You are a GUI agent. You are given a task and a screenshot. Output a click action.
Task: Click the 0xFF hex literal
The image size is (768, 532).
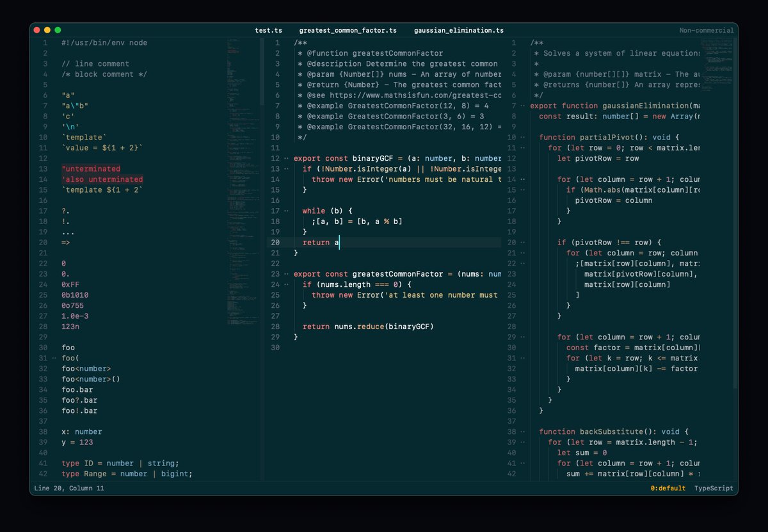pyautogui.click(x=70, y=285)
